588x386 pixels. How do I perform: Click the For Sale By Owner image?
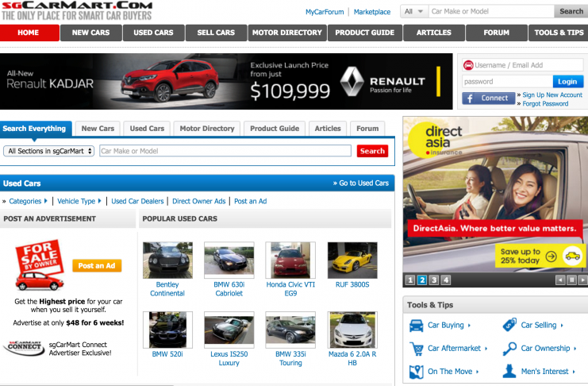click(x=39, y=265)
